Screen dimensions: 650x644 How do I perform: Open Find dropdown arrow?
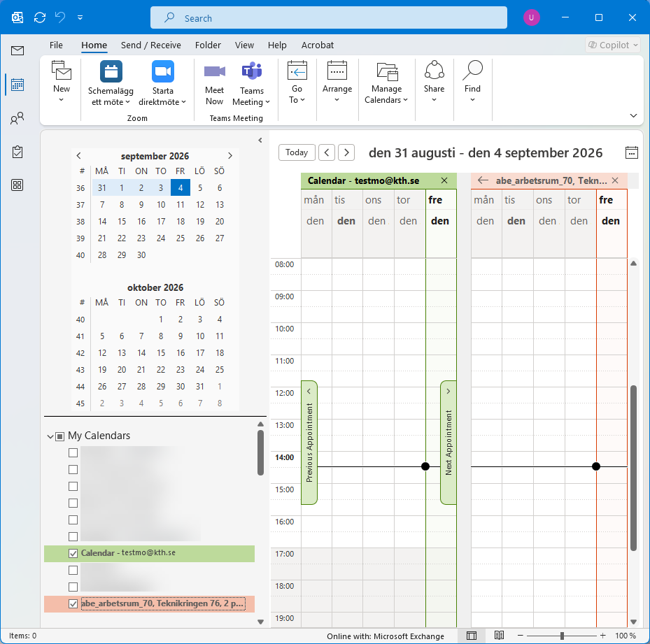[472, 100]
